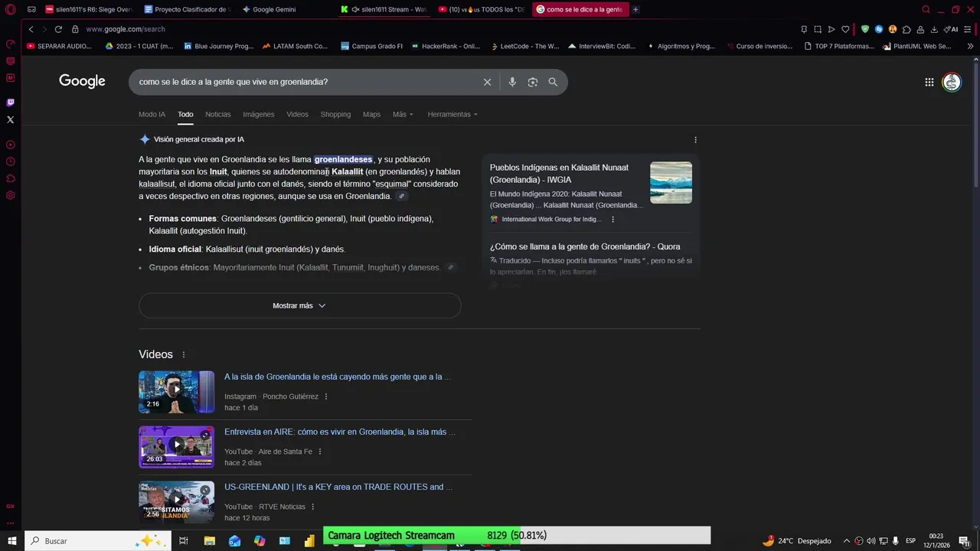Select the Noticias search tab
The width and height of the screenshot is (980, 551).
(x=217, y=114)
